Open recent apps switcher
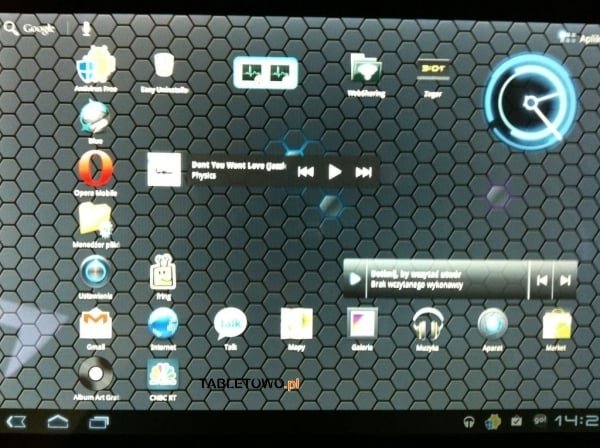The height and width of the screenshot is (448, 600). (99, 422)
